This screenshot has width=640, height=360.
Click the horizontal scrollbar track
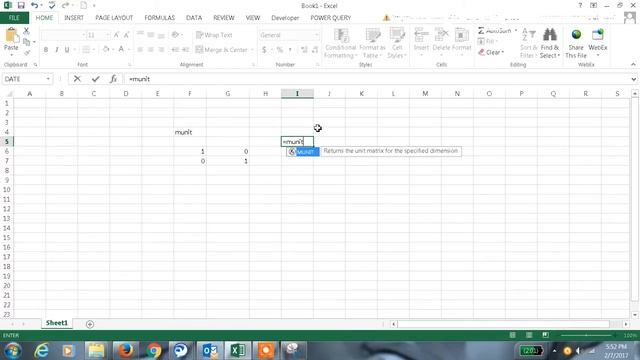click(504, 324)
